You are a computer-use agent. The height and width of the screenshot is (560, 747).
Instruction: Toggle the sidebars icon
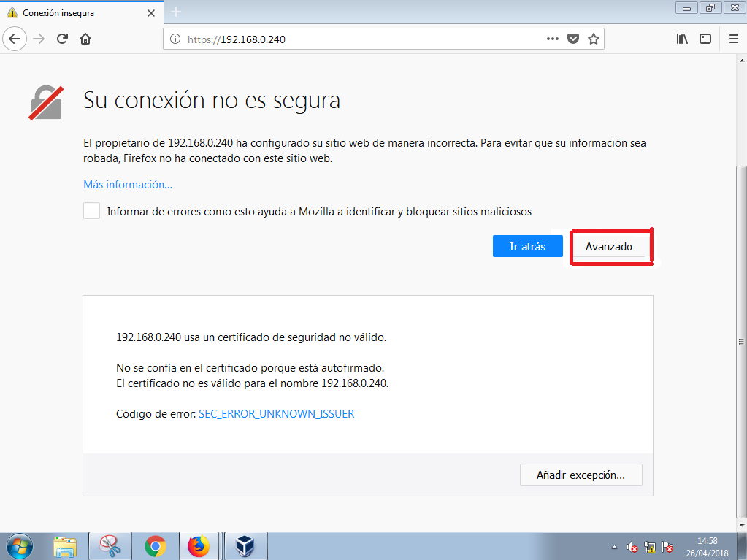click(705, 39)
